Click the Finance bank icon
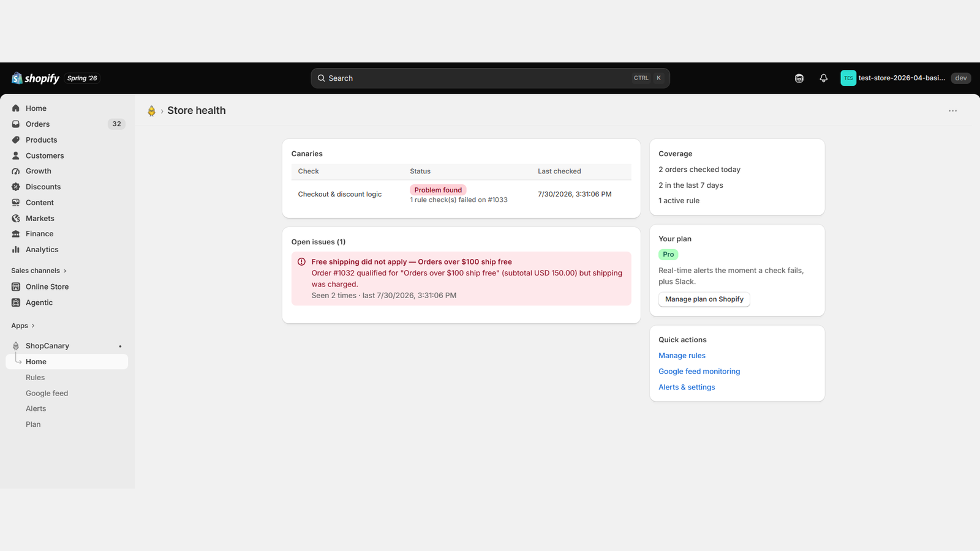This screenshot has height=551, width=980. [x=16, y=234]
